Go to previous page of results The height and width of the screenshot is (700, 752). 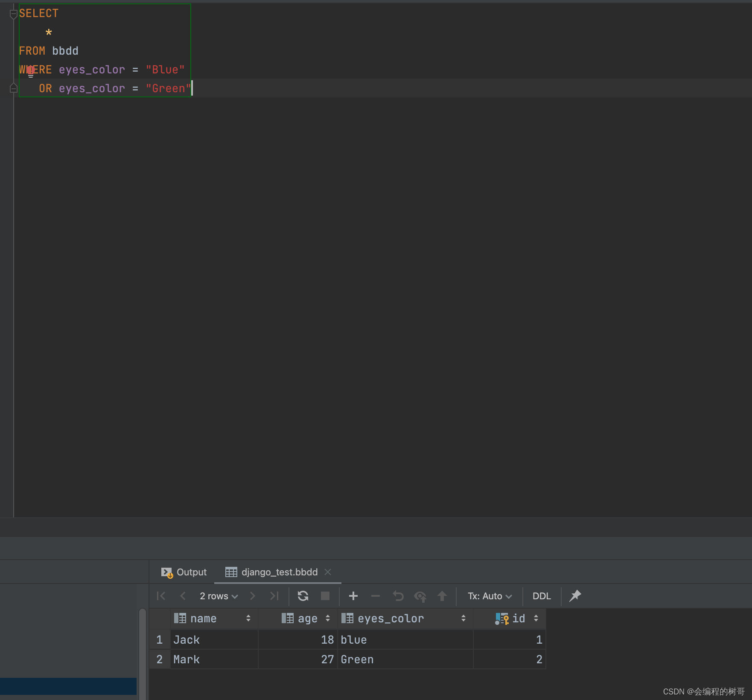pos(183,596)
